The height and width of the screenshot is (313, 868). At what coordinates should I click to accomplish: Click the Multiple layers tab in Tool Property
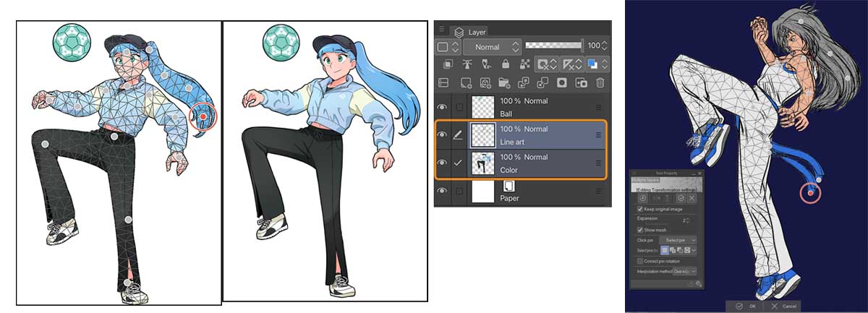(x=645, y=179)
